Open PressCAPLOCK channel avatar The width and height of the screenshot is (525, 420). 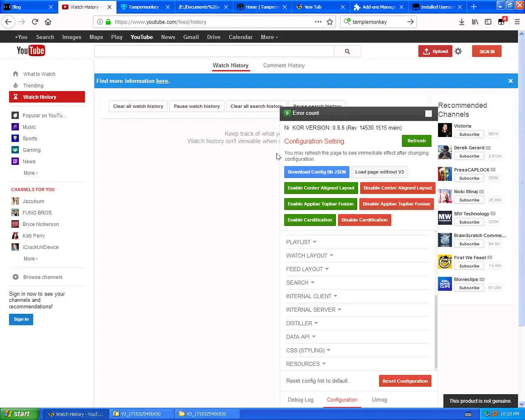click(x=445, y=174)
